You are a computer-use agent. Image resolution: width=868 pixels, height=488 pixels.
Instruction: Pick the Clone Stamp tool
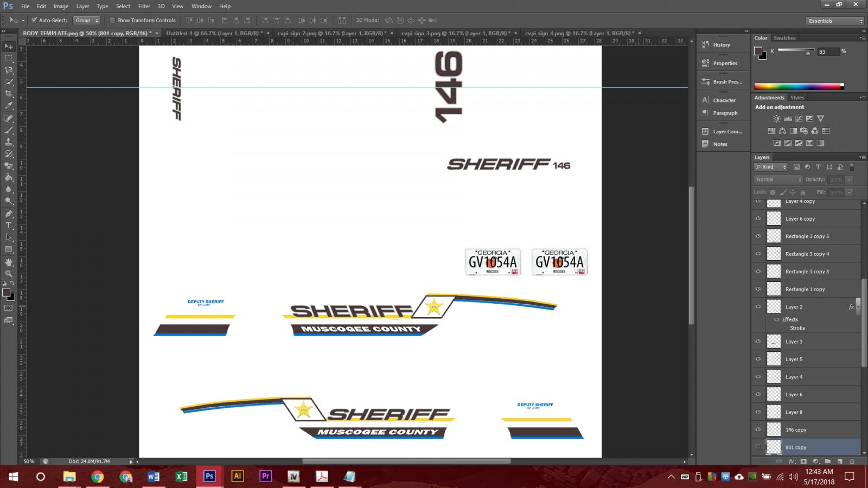9,142
